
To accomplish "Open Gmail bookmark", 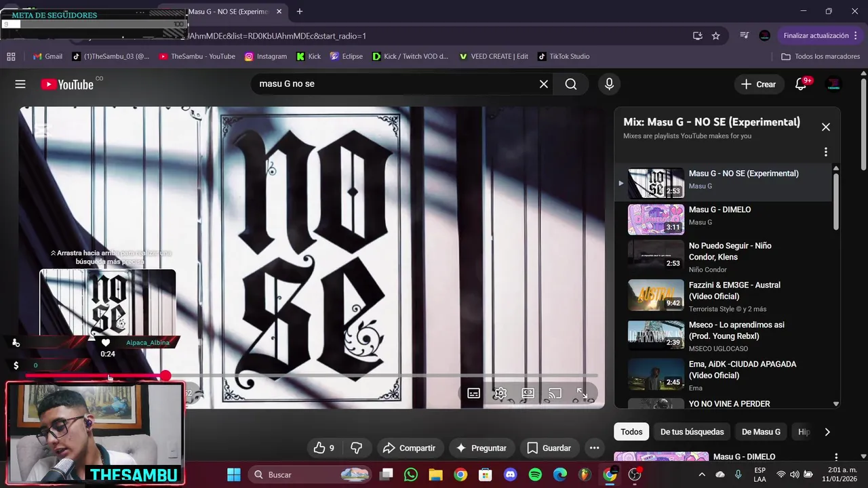I will pyautogui.click(x=47, y=56).
